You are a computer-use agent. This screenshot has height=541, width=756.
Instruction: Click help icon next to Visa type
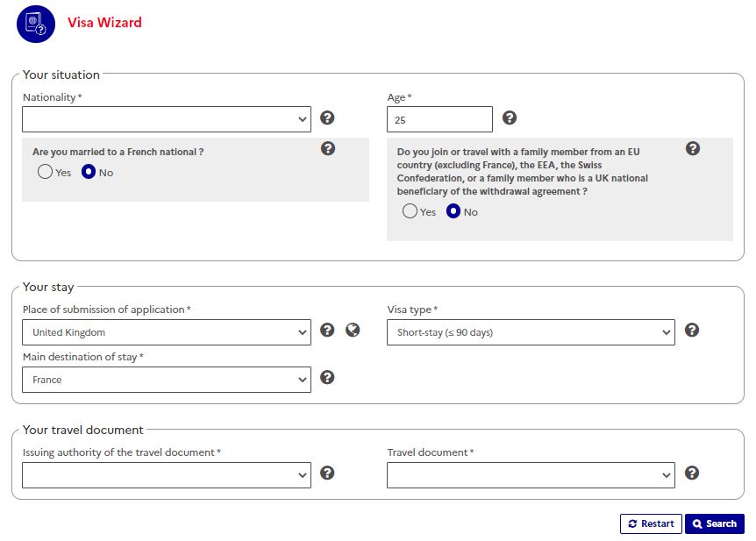[692, 331]
